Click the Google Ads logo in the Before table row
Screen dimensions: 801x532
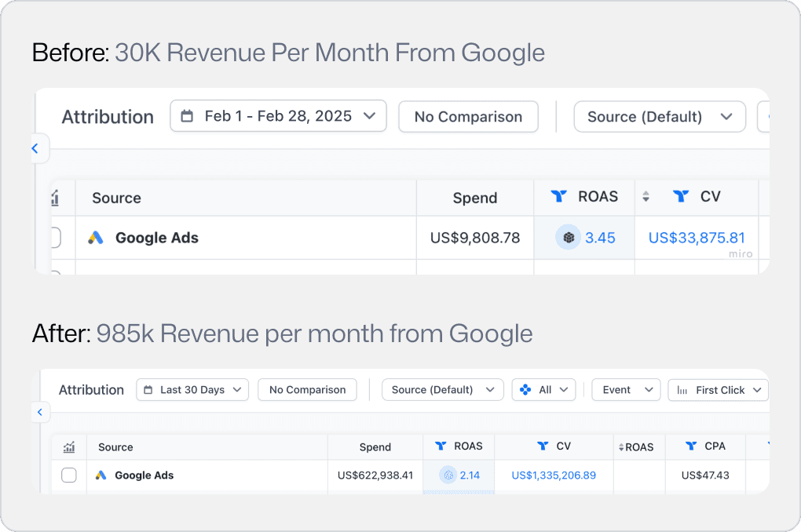pos(96,238)
